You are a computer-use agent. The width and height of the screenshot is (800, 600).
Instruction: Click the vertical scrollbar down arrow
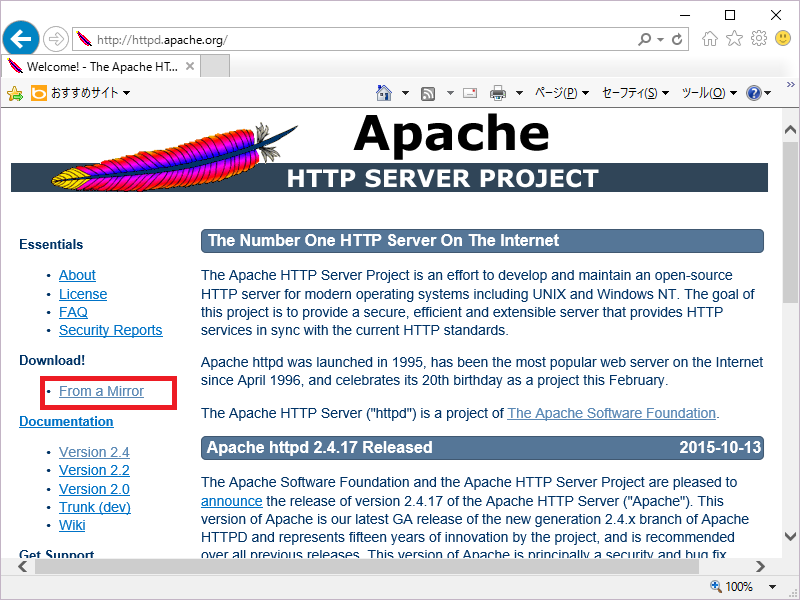pos(790,537)
